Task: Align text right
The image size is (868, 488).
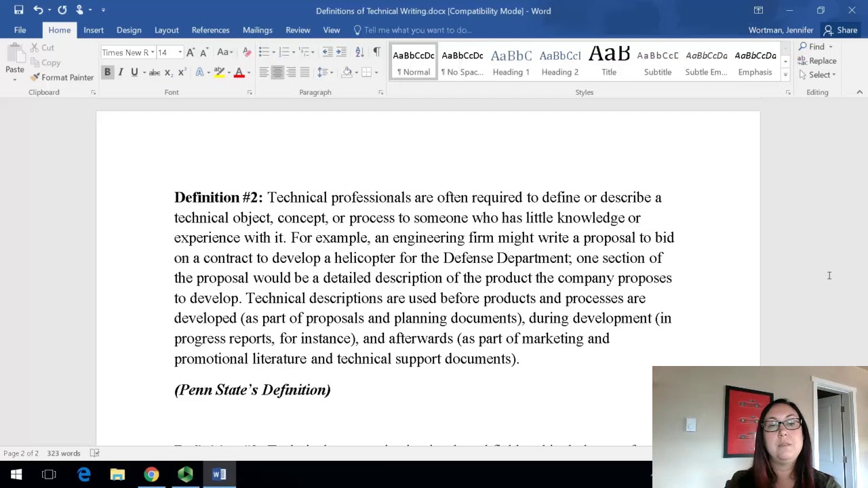Action: (291, 73)
